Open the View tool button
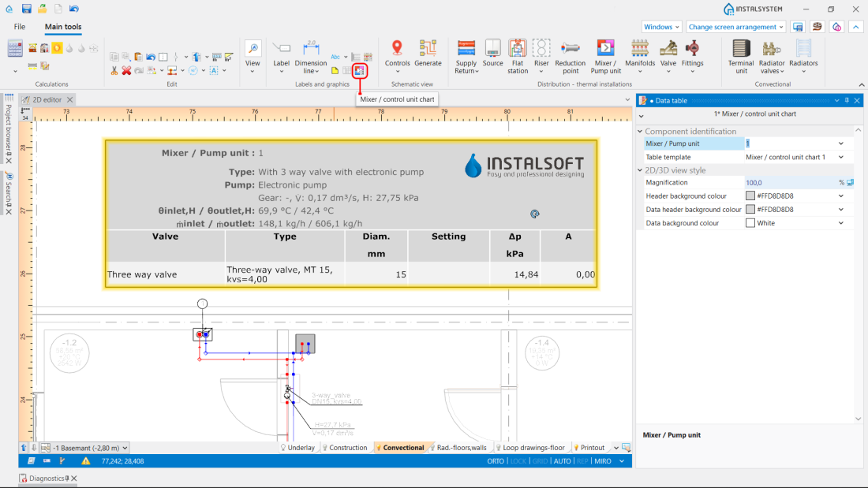This screenshot has height=488, width=868. [x=253, y=56]
